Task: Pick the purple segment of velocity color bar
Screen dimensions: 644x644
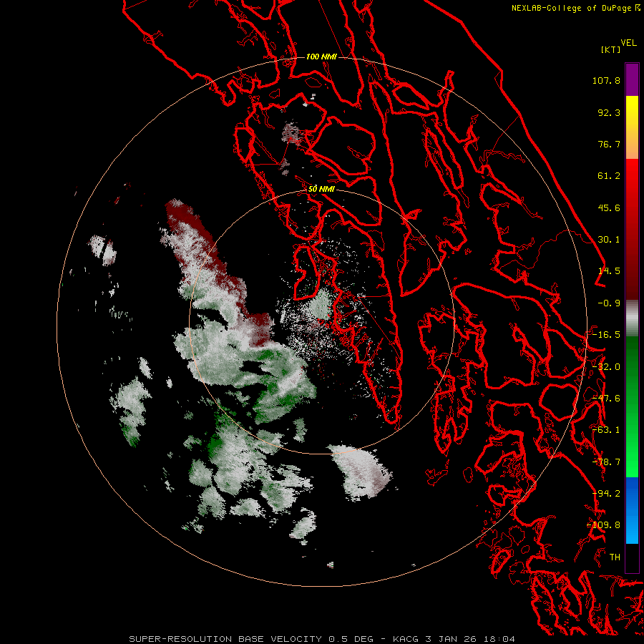Action: [632, 79]
